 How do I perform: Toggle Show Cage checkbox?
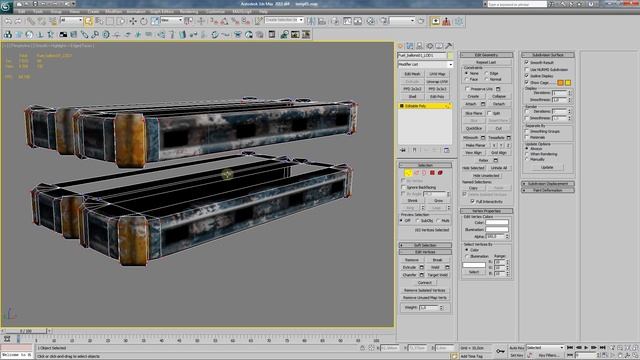[527, 82]
